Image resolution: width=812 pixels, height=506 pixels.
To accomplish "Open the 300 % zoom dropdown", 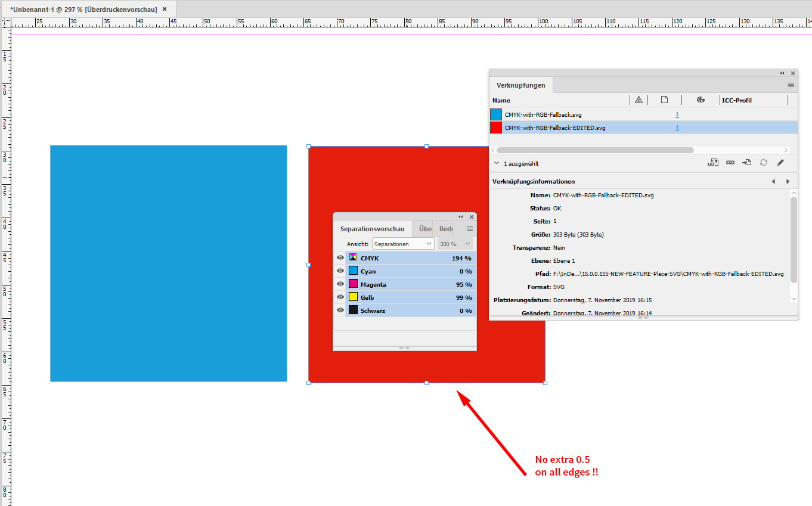I will pyautogui.click(x=454, y=244).
